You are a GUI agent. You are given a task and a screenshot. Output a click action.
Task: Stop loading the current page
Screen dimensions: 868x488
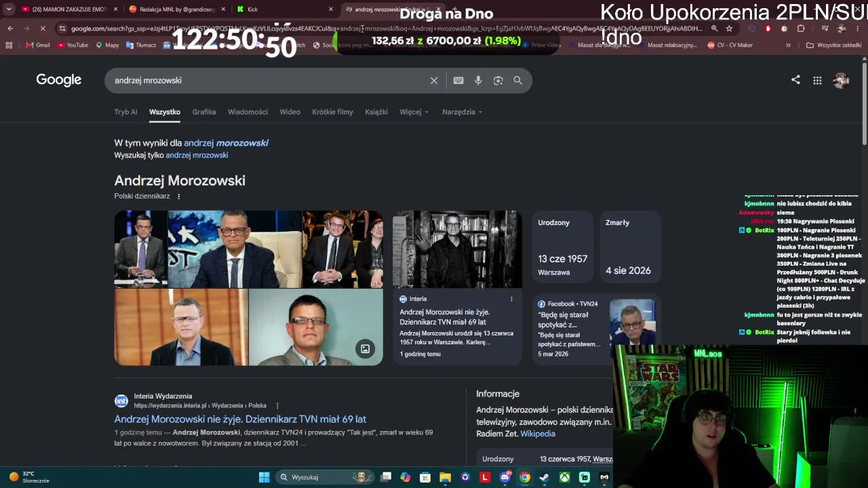pos(42,28)
